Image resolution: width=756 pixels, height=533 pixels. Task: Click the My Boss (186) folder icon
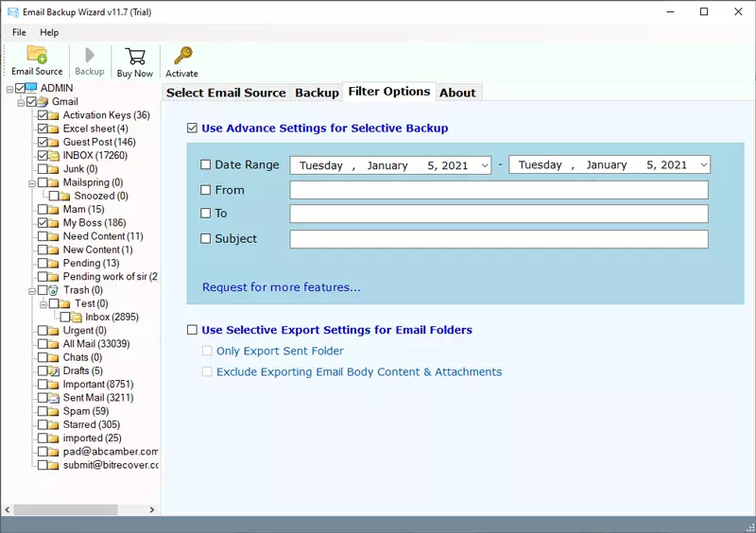coord(54,223)
